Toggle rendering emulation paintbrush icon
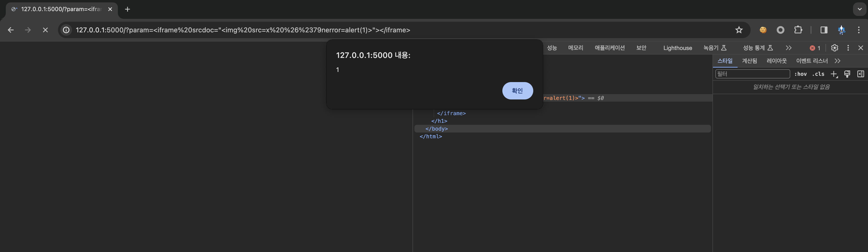Viewport: 868px width, 252px height. [847, 74]
